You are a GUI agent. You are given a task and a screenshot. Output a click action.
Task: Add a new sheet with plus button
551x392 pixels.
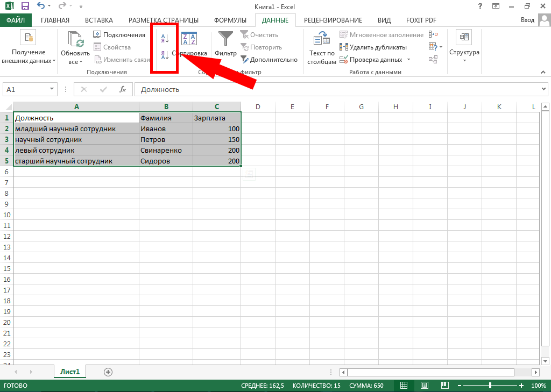click(x=108, y=372)
